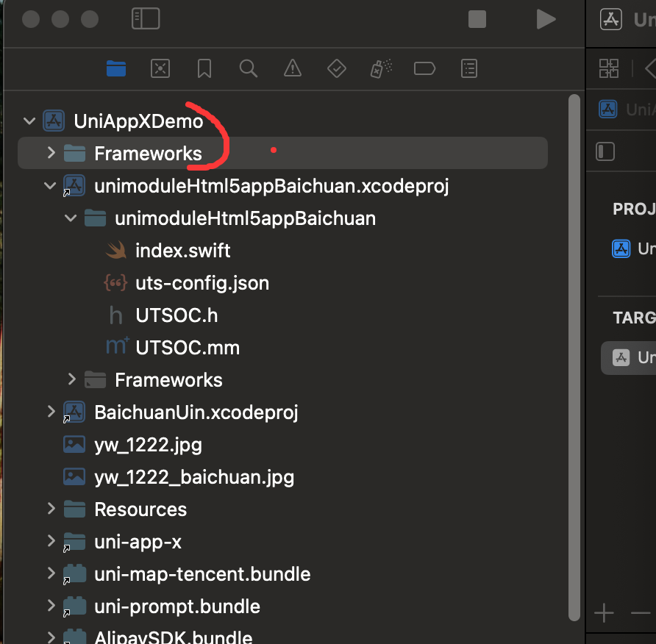656x644 pixels.
Task: Expand the uni-app-x folder
Action: (51, 541)
